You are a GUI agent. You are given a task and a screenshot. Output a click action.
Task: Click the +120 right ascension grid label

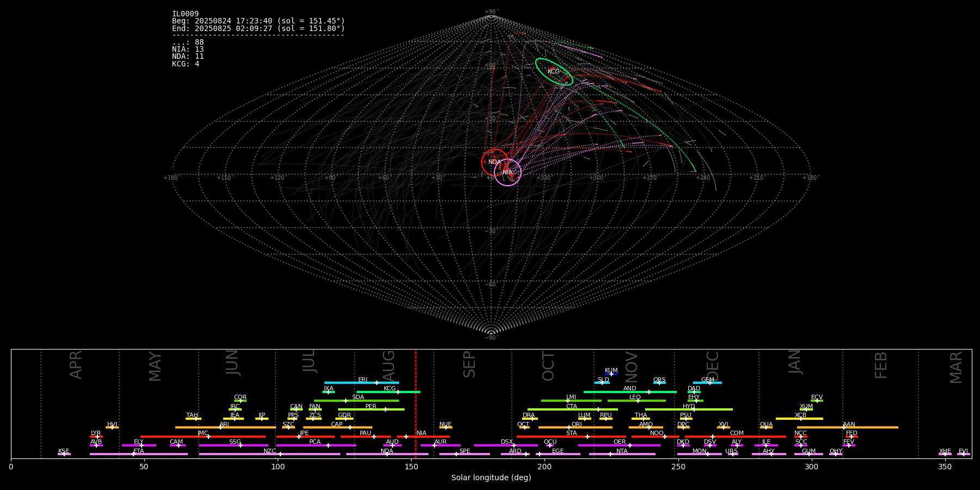tap(277, 177)
